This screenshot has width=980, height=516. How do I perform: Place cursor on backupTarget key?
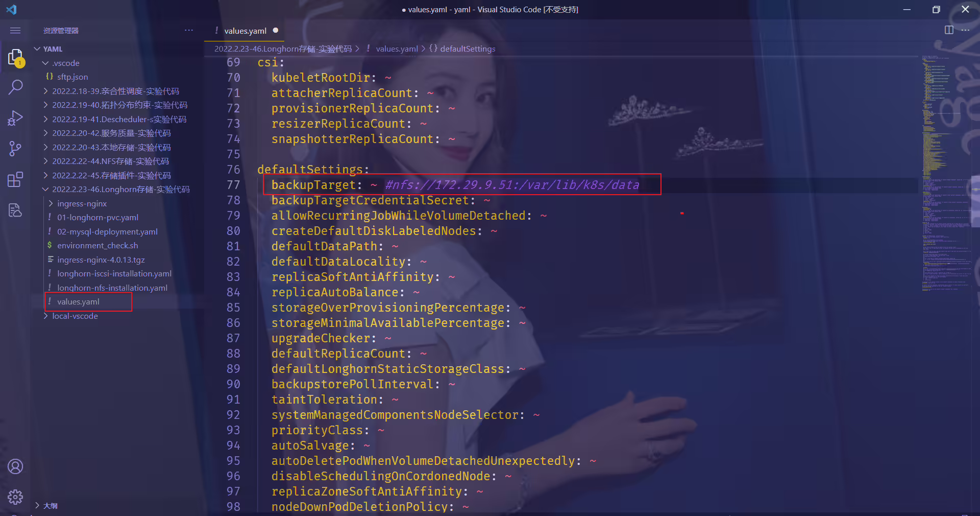point(313,185)
